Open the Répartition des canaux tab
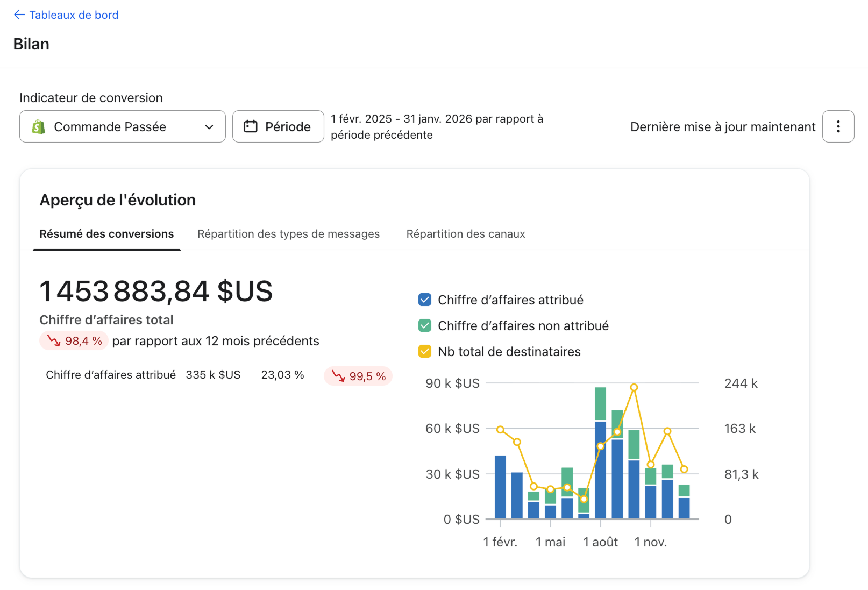The width and height of the screenshot is (868, 590). tap(466, 234)
